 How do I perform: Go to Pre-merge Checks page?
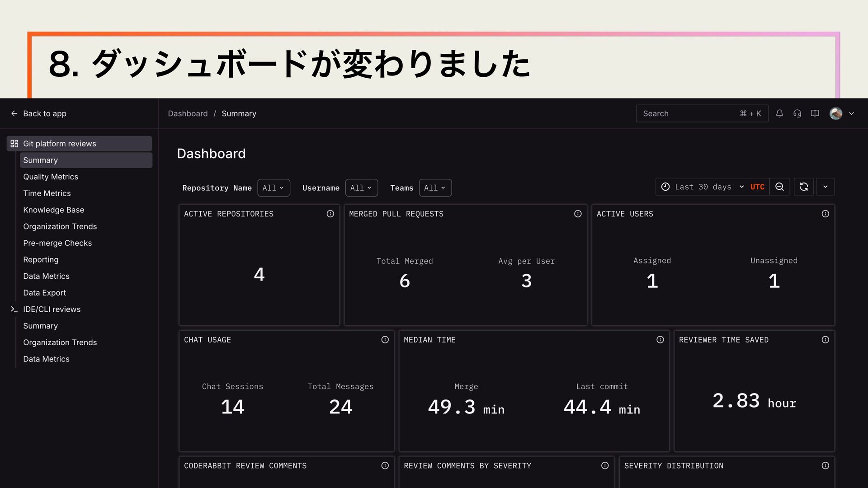57,243
